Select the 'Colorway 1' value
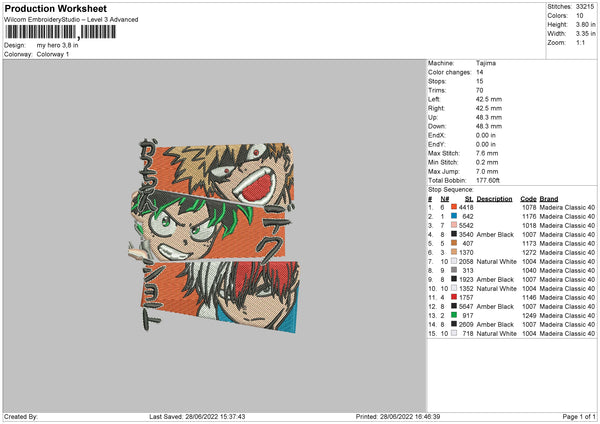This screenshot has width=600, height=424. [53, 54]
